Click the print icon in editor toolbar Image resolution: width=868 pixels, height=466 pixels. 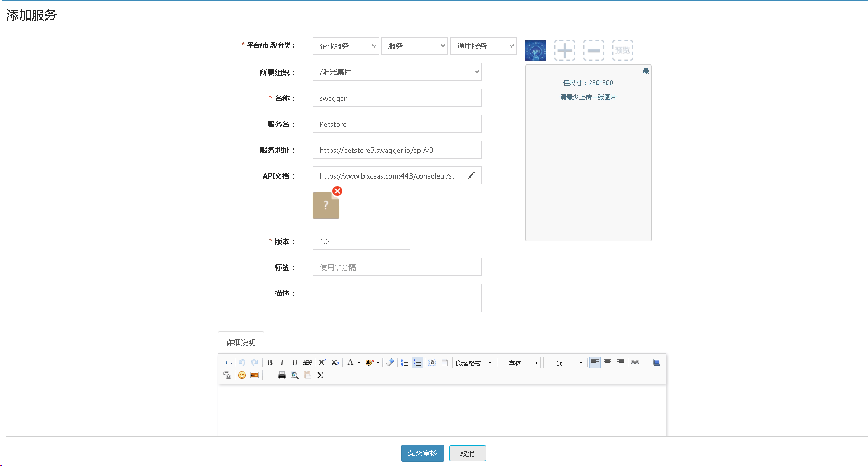tap(282, 375)
